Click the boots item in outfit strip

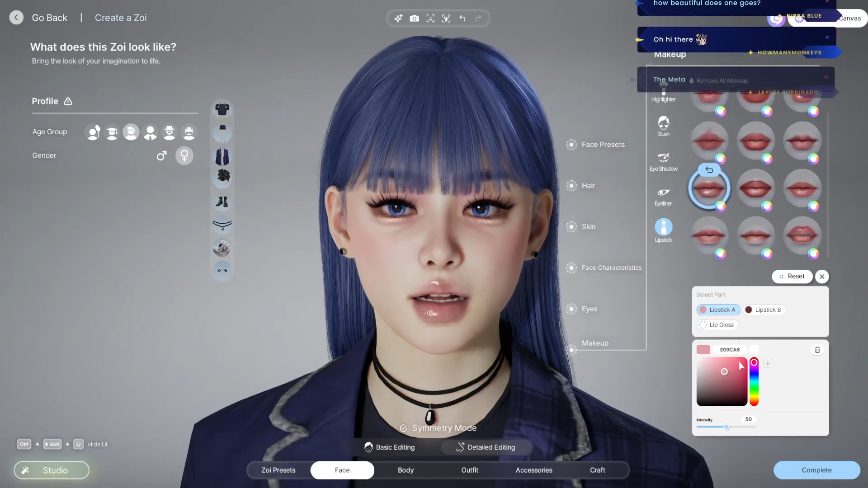[x=222, y=202]
